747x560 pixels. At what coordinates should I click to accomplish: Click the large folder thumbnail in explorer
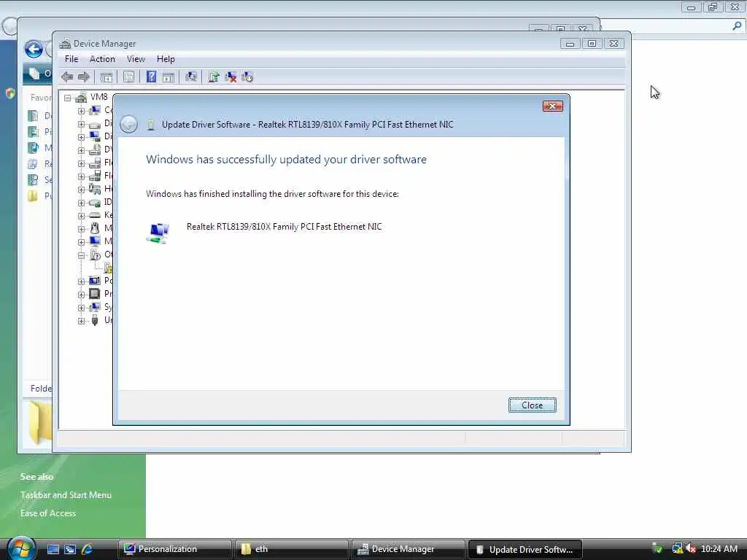pos(40,423)
